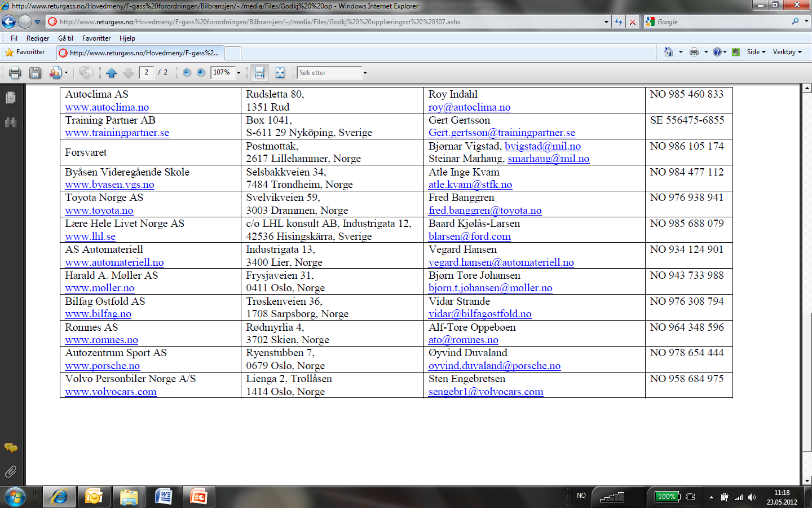Viewport: 812px width, 508px height.
Task: Show the page thumbnails panel
Action: pos(11,98)
